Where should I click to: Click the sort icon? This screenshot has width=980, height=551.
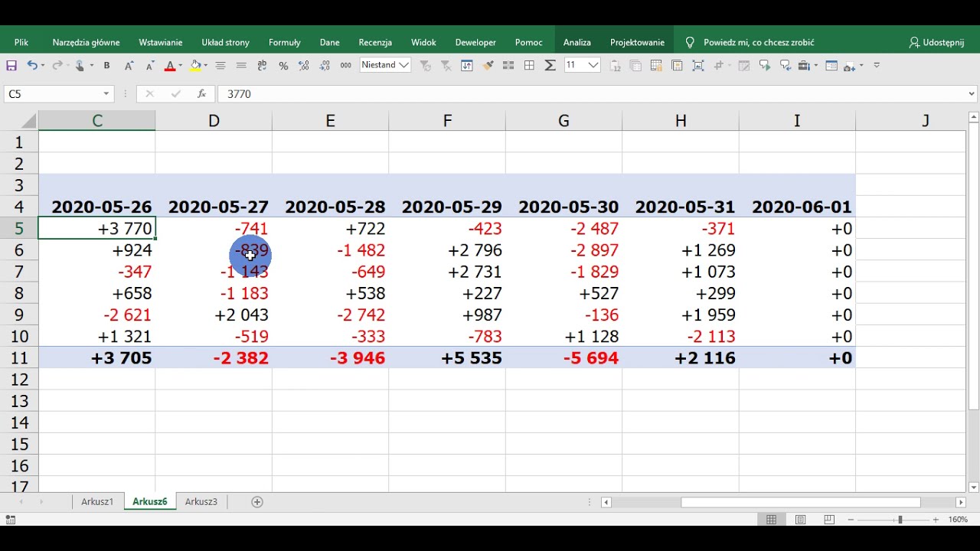(467, 66)
